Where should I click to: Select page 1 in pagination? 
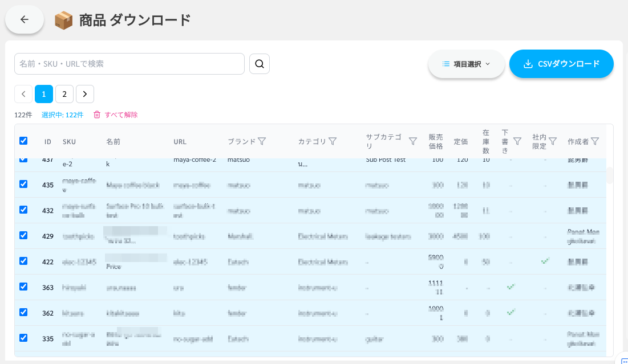44,94
